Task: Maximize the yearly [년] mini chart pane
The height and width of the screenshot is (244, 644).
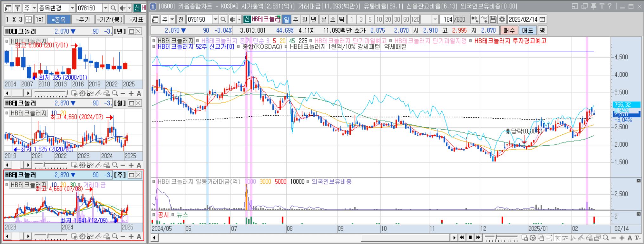Action: click(x=131, y=31)
